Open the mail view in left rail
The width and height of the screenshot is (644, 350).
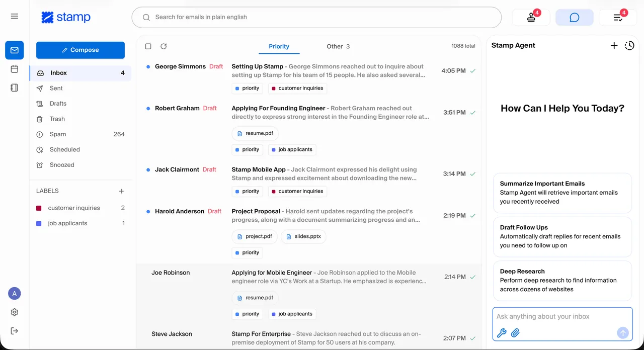click(14, 50)
